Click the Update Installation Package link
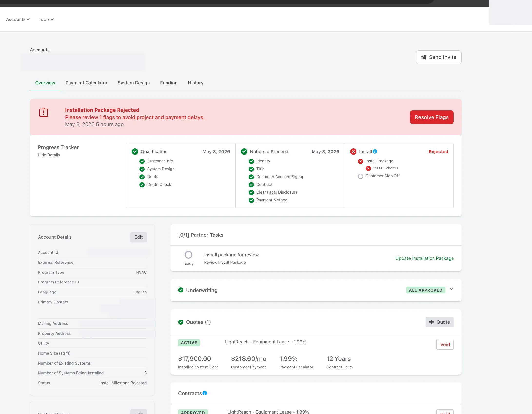 click(424, 258)
